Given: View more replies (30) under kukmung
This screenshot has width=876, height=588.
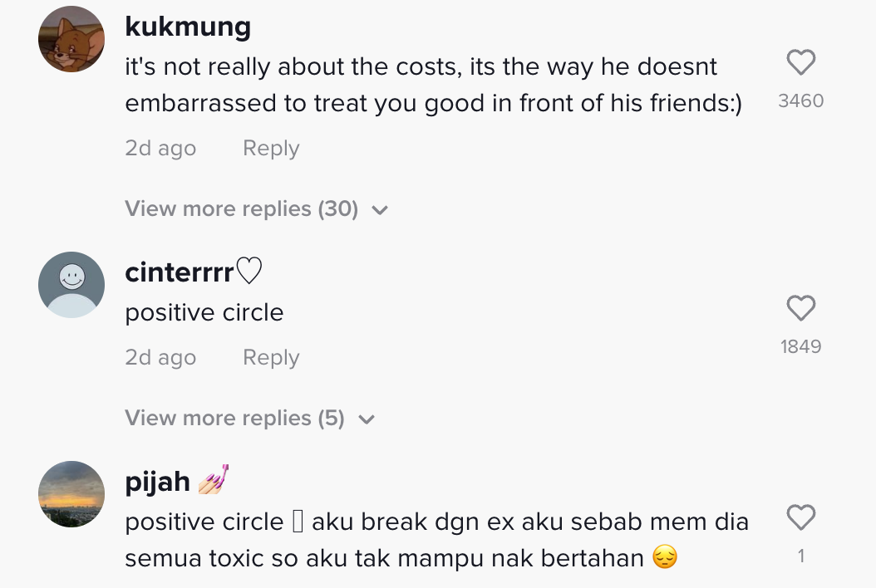Looking at the screenshot, I should pyautogui.click(x=241, y=208).
